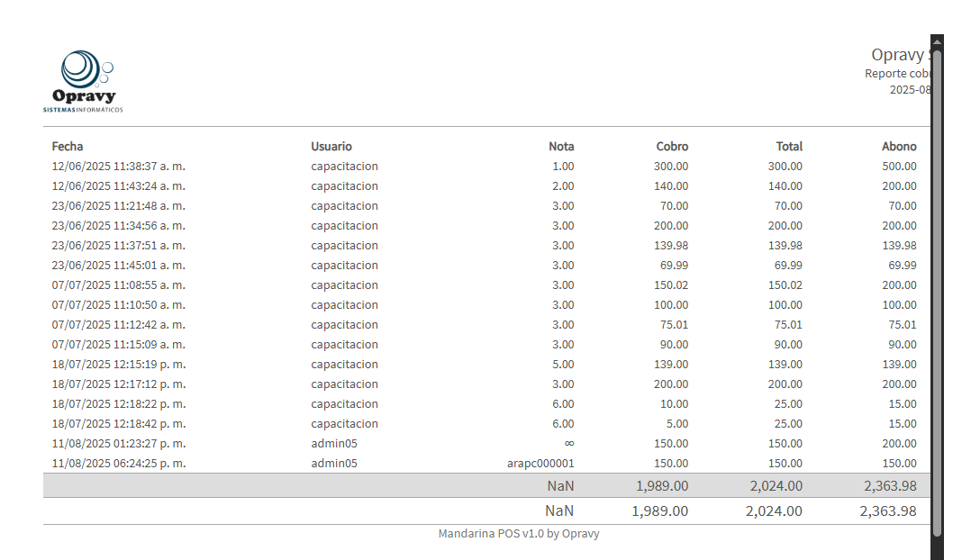Click 1,989.00 in the gray totals row

[x=662, y=485]
